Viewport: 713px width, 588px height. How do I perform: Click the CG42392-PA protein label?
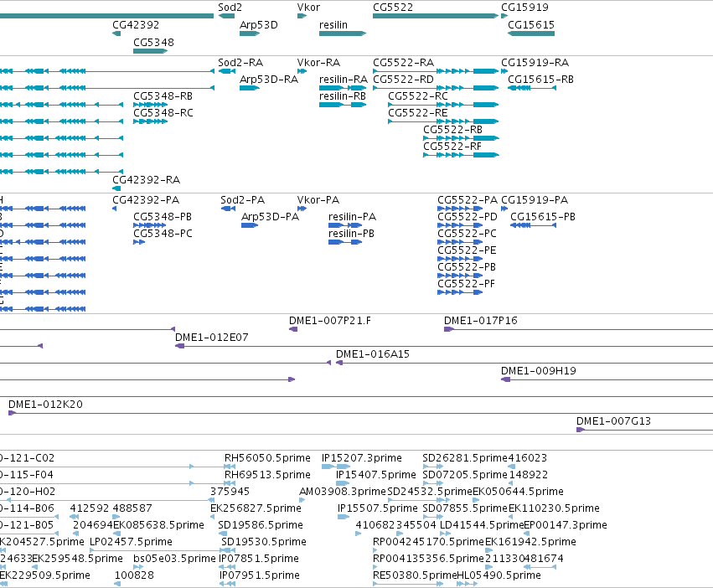[146, 199]
